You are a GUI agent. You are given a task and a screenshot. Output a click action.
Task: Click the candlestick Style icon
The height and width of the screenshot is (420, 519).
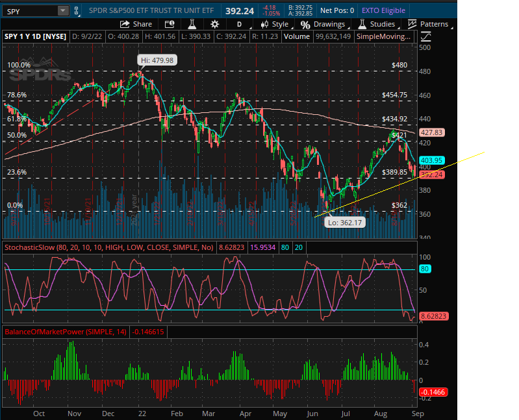coord(264,24)
